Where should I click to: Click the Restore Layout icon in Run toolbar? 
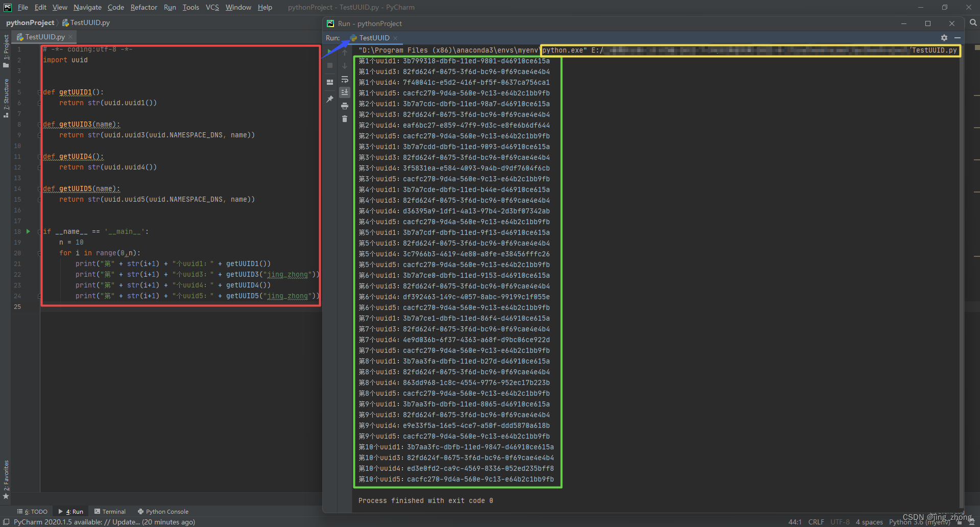pos(330,82)
